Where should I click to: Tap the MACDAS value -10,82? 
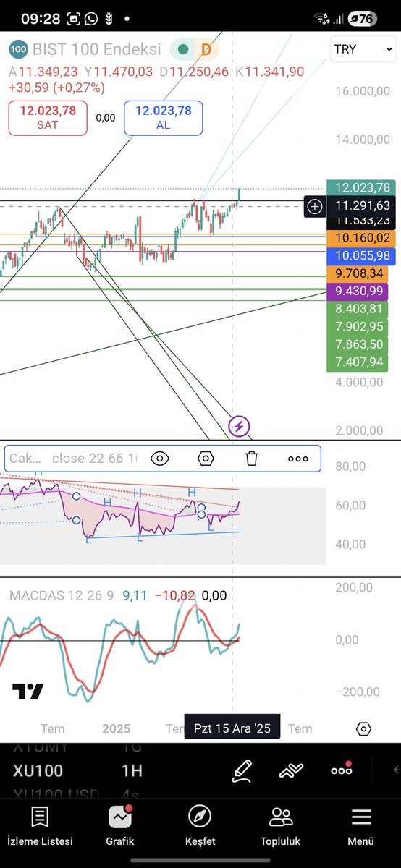click(177, 595)
